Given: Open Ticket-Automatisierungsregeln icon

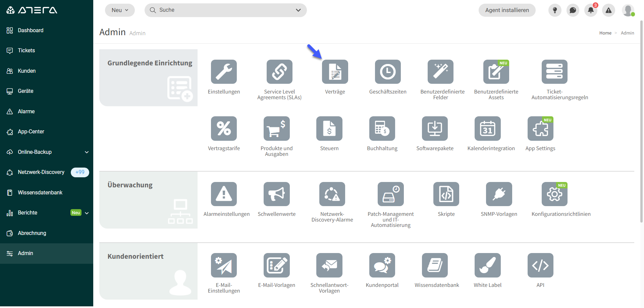Looking at the screenshot, I should 554,72.
